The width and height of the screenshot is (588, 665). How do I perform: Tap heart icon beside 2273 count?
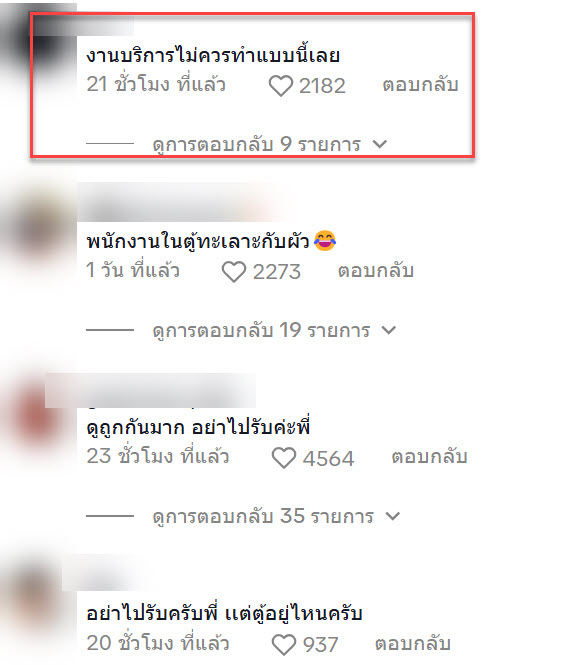point(234,271)
